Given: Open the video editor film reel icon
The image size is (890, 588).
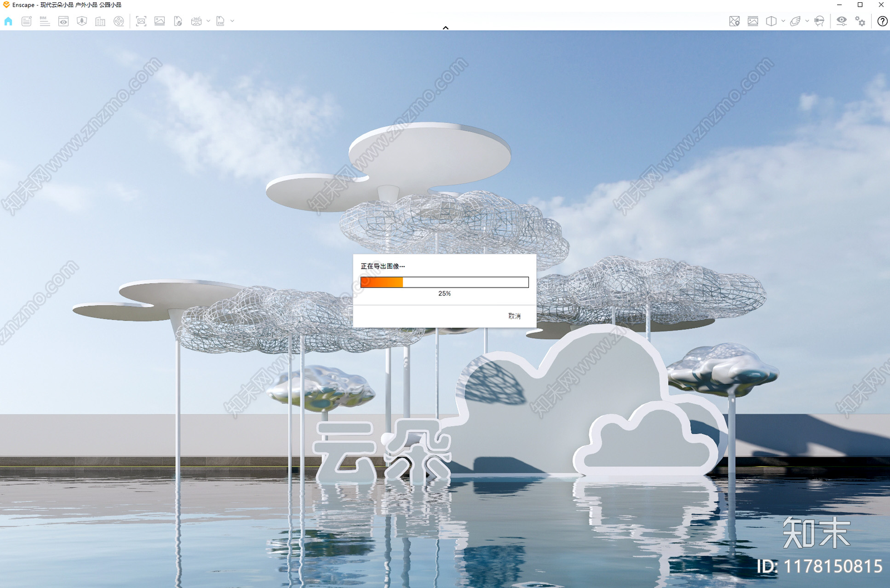Looking at the screenshot, I should tap(118, 21).
